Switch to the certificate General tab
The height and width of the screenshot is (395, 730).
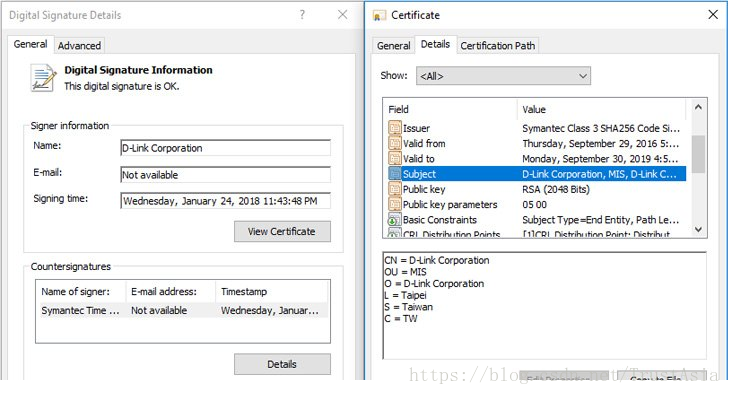click(x=393, y=46)
